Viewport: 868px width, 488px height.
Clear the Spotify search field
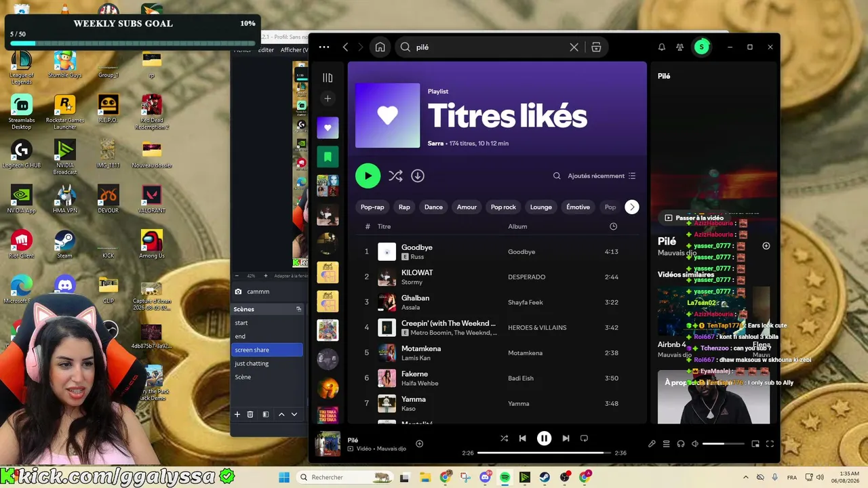(574, 47)
